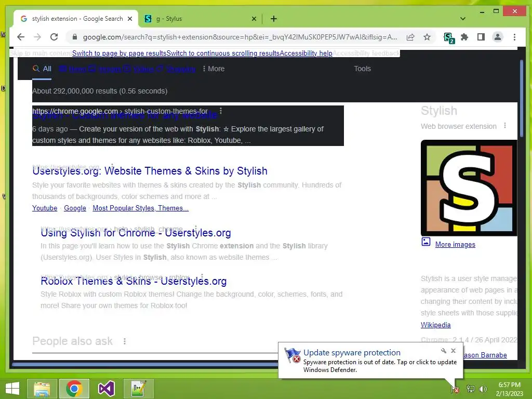Open 'Most Popular Styles, Themes...' sitelink
532x399 pixels.
pos(140,208)
